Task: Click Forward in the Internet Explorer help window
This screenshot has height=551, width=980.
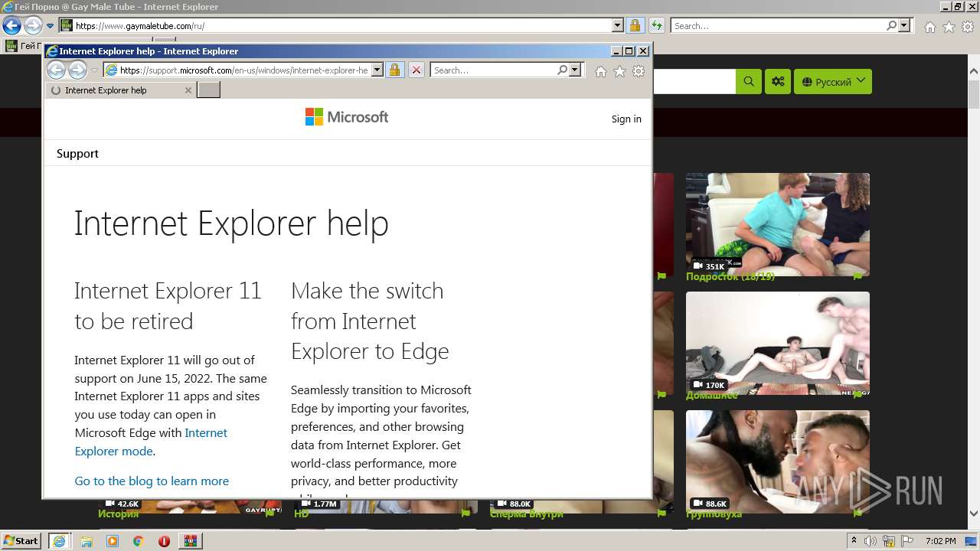Action: point(77,70)
